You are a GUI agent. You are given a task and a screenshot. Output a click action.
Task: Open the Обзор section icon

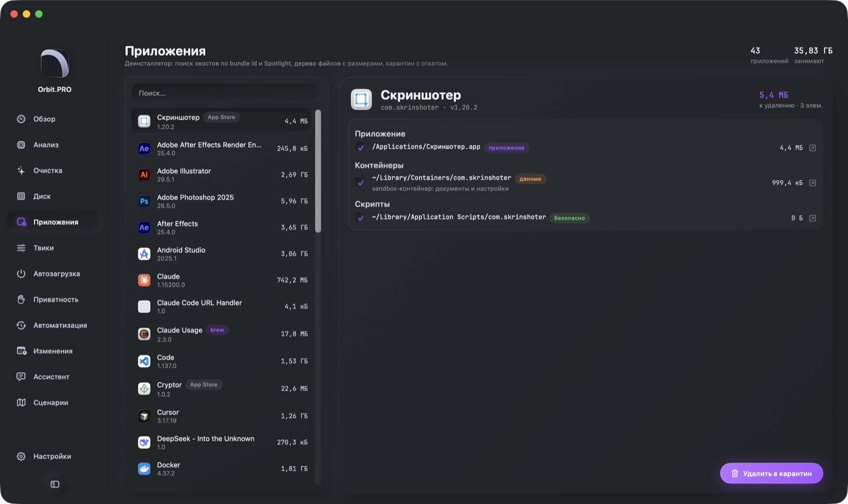point(21,119)
